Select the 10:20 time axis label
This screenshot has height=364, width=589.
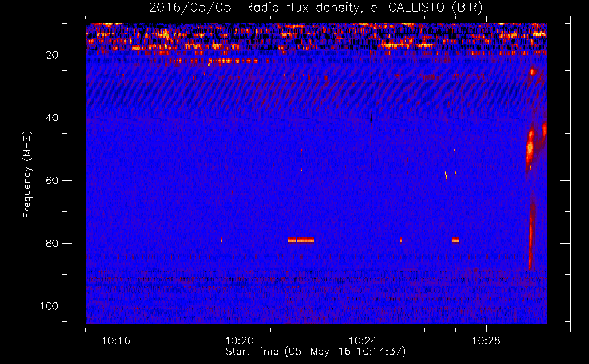point(240,341)
